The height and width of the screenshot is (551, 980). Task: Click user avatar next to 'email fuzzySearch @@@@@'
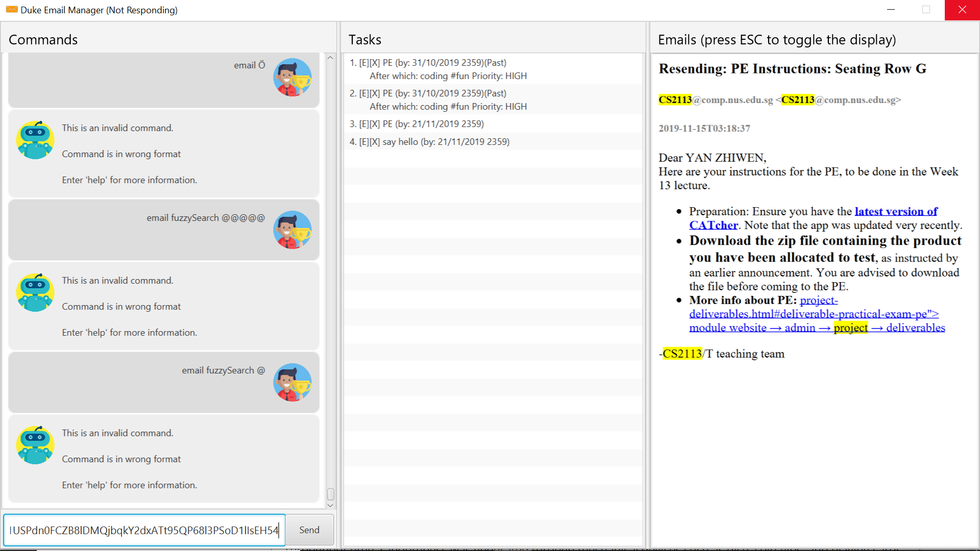click(292, 230)
